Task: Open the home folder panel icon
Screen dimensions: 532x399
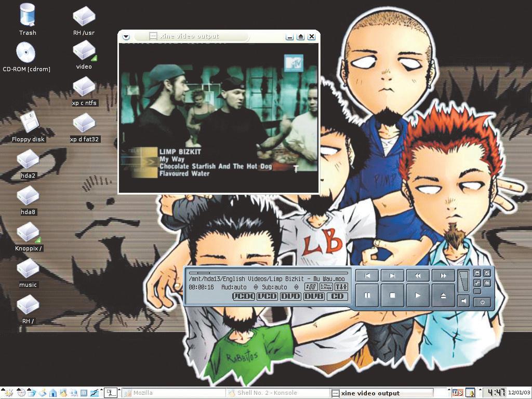Action: pos(53,393)
